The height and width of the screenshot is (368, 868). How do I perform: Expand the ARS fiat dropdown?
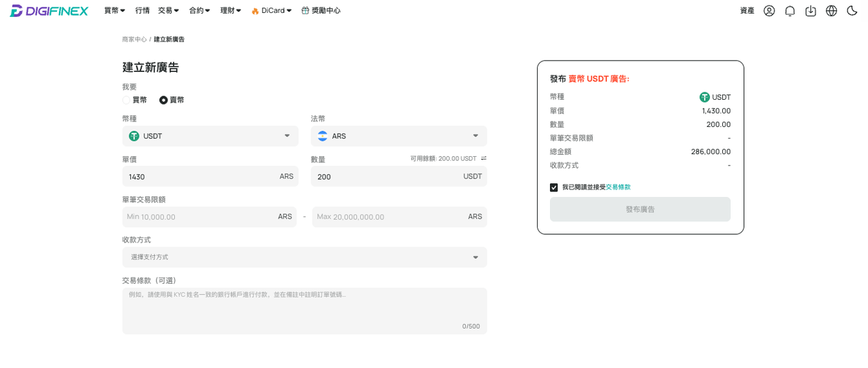pos(399,136)
